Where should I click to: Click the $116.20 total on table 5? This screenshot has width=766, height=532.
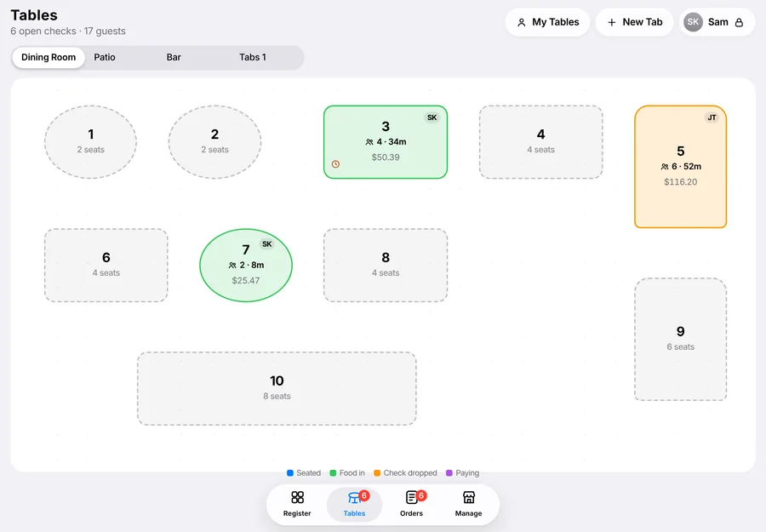pos(681,181)
